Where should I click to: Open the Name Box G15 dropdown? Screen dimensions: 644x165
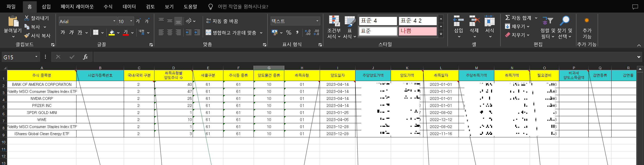pos(36,57)
